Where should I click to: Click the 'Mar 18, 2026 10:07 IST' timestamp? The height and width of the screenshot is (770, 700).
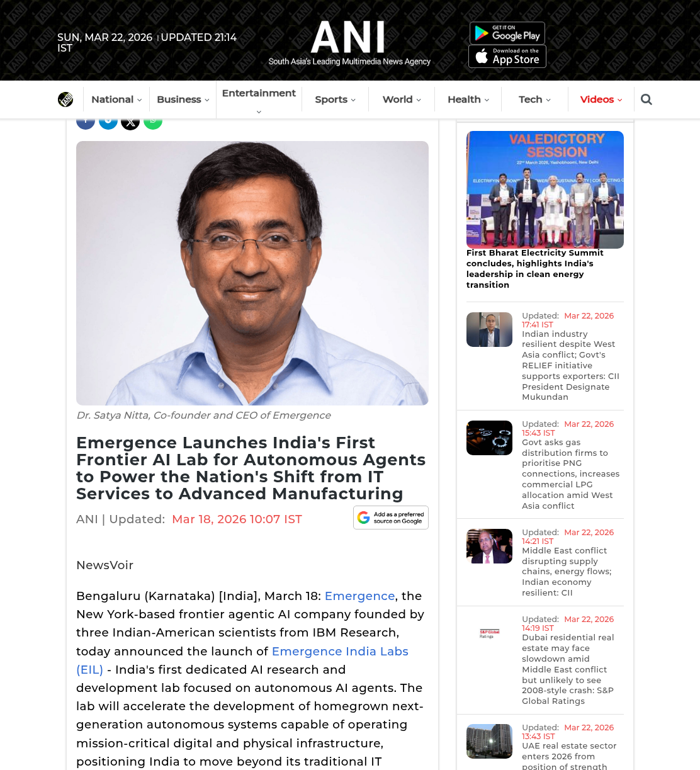coord(237,519)
